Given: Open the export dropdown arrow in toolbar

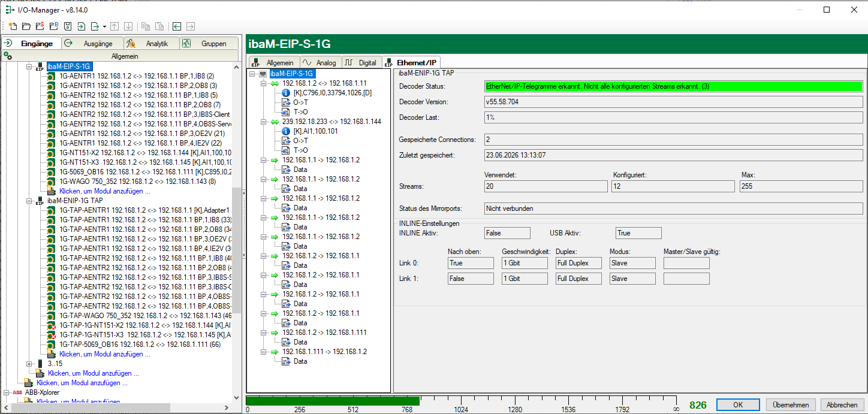Looking at the screenshot, I should tap(104, 27).
